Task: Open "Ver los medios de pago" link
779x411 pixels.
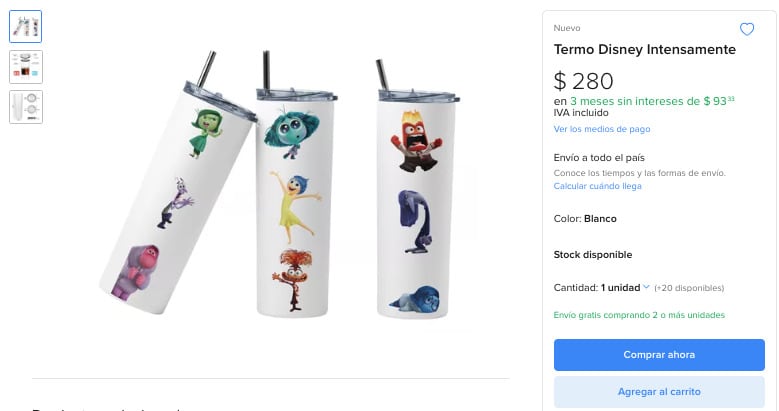Action: [x=602, y=129]
